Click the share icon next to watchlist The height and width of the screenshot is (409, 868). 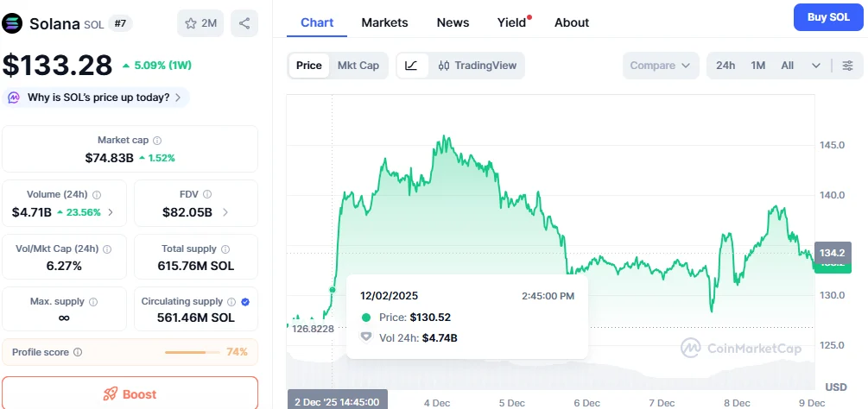point(245,23)
